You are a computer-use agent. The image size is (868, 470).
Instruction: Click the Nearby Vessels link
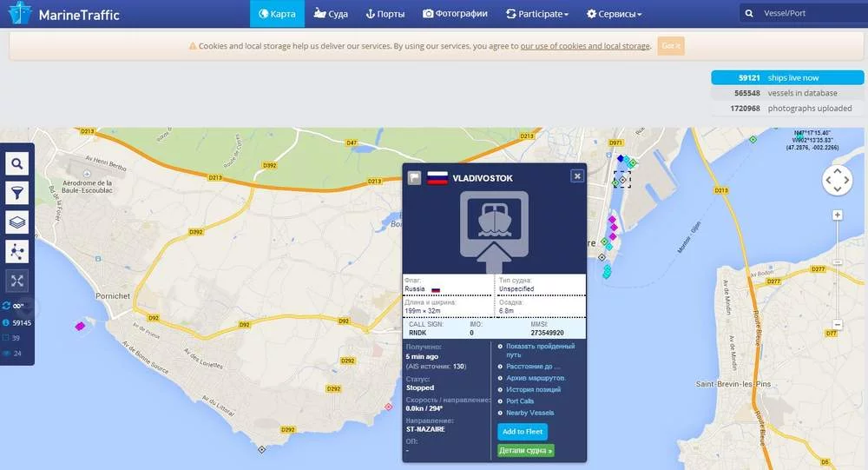(x=529, y=413)
